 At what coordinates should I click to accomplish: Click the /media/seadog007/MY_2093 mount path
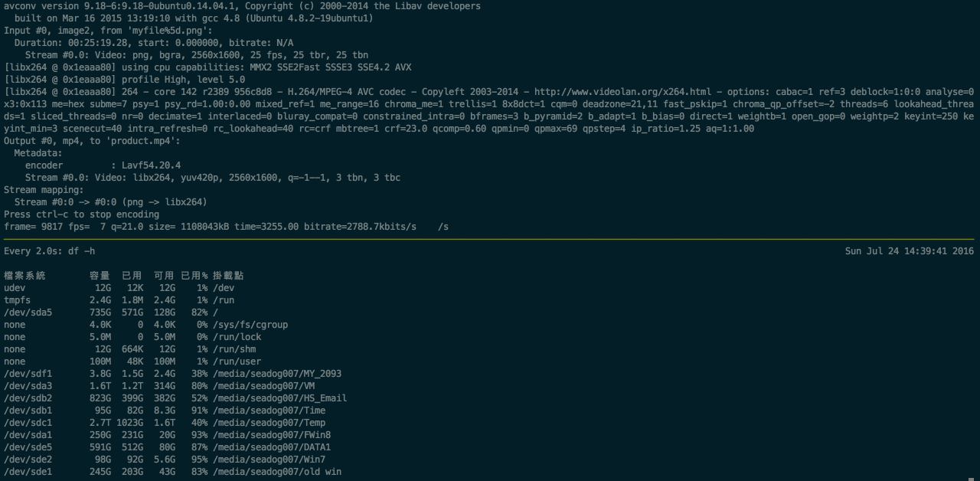[277, 374]
